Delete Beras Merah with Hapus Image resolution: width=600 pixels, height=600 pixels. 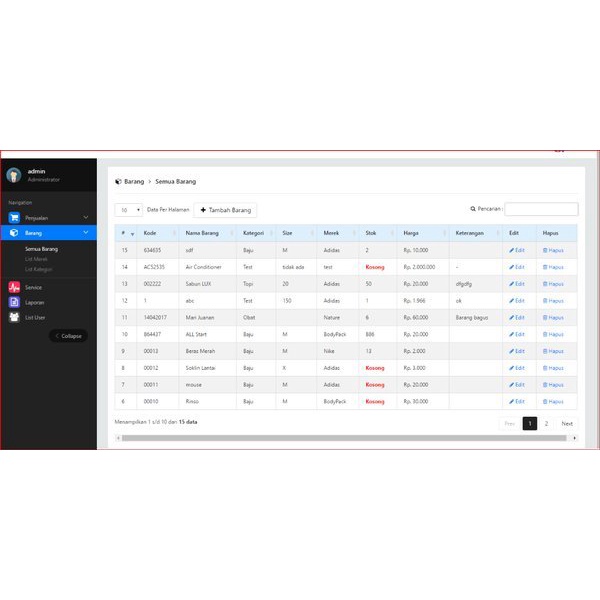[x=553, y=351]
